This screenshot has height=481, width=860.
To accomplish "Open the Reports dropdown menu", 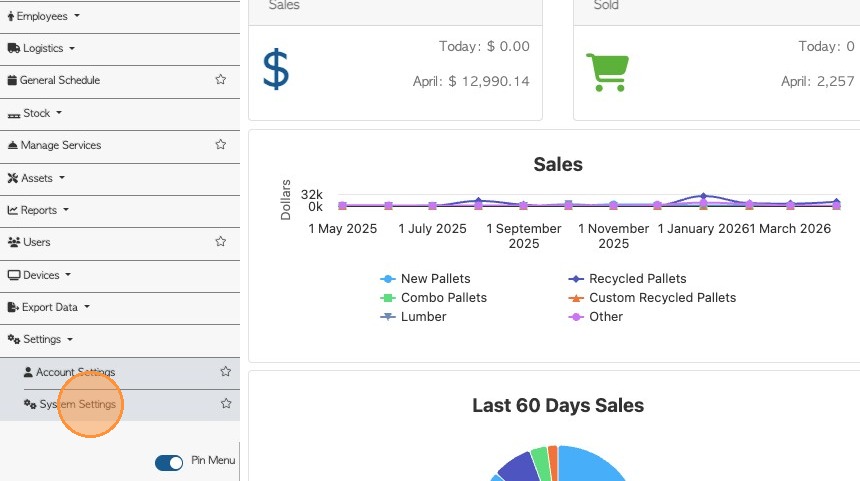I will tap(38, 210).
